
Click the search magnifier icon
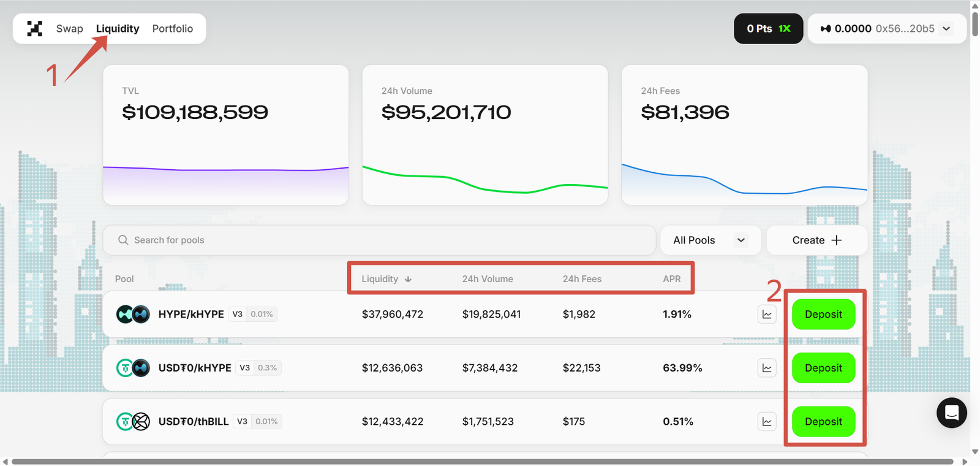coord(123,240)
